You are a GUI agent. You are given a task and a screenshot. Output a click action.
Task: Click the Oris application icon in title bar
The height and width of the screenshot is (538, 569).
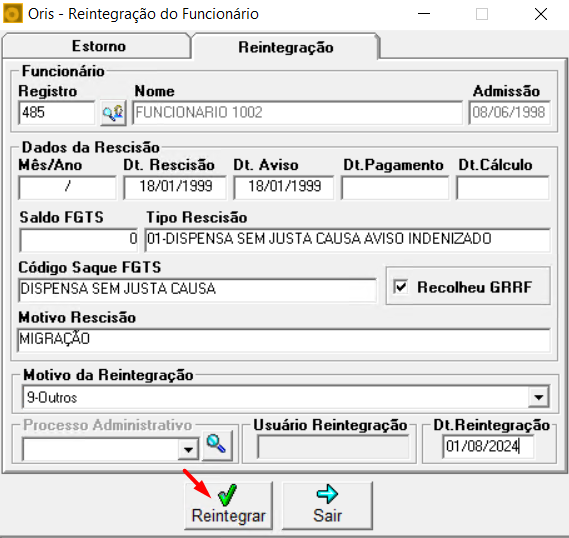[12, 14]
